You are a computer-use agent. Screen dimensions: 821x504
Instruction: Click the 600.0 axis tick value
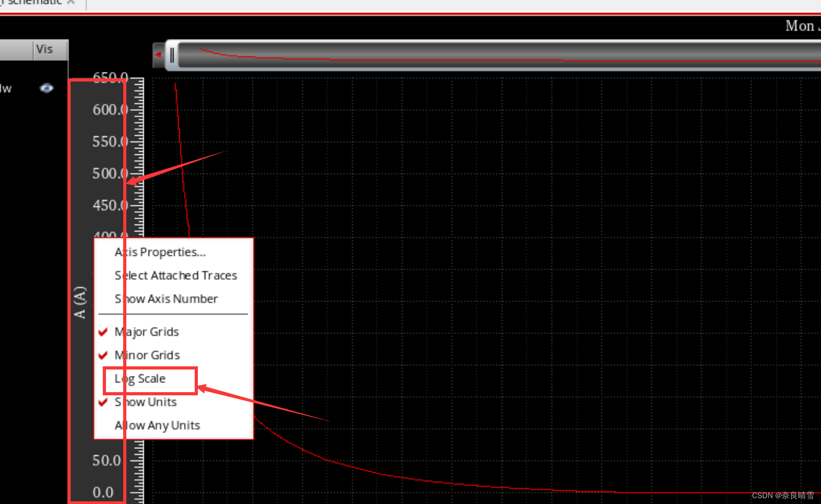click(110, 110)
